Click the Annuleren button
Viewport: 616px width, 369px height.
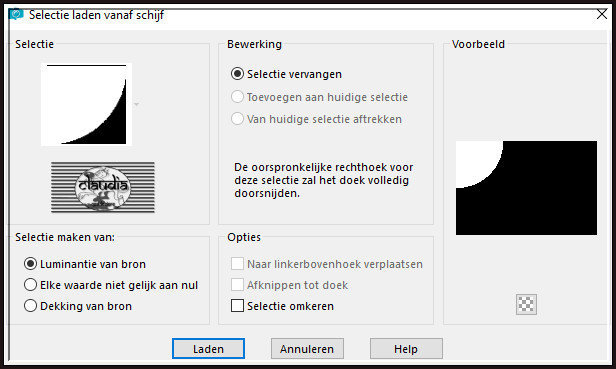pyautogui.click(x=307, y=349)
